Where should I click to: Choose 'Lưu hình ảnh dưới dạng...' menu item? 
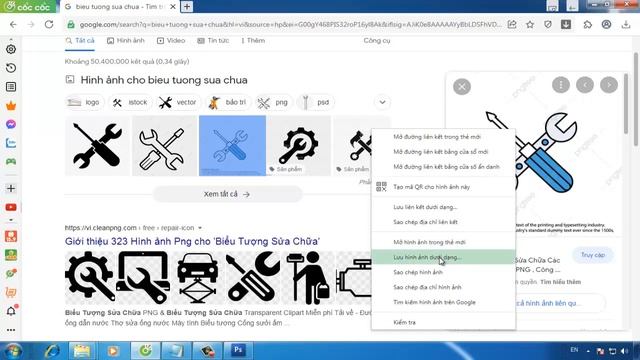coord(443,257)
